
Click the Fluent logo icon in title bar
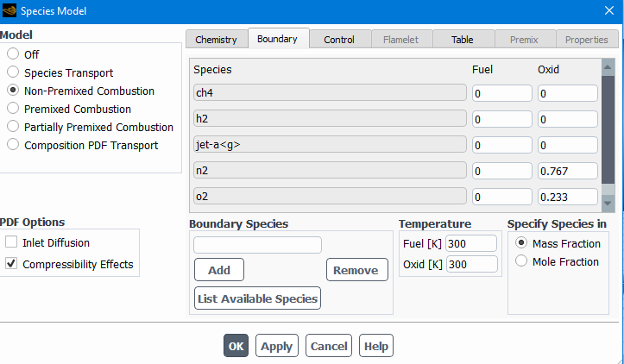pos(9,10)
